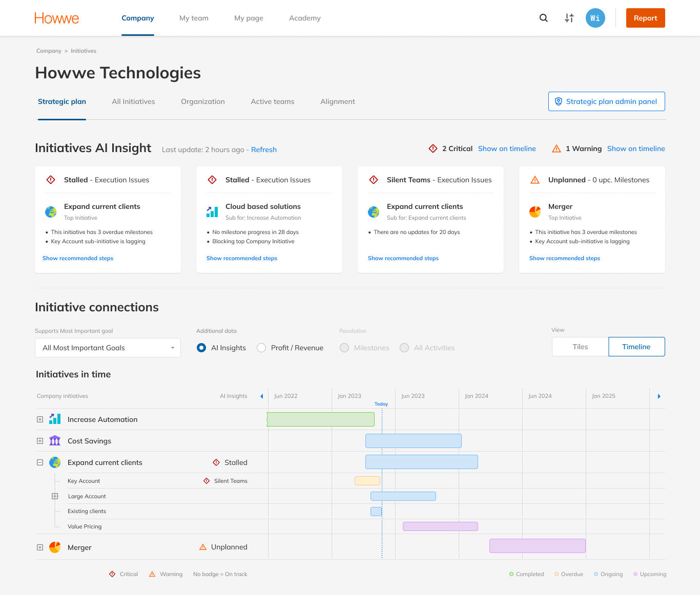The width and height of the screenshot is (700, 595).
Task: Expand the Merger row
Action: pyautogui.click(x=40, y=547)
